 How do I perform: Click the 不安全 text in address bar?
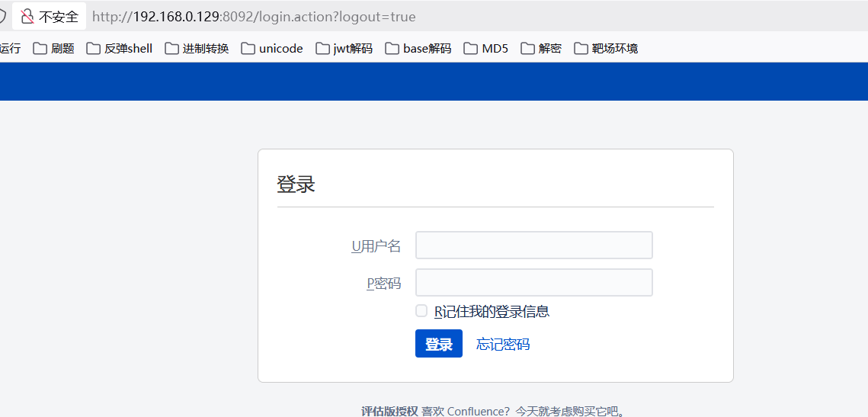(x=59, y=17)
